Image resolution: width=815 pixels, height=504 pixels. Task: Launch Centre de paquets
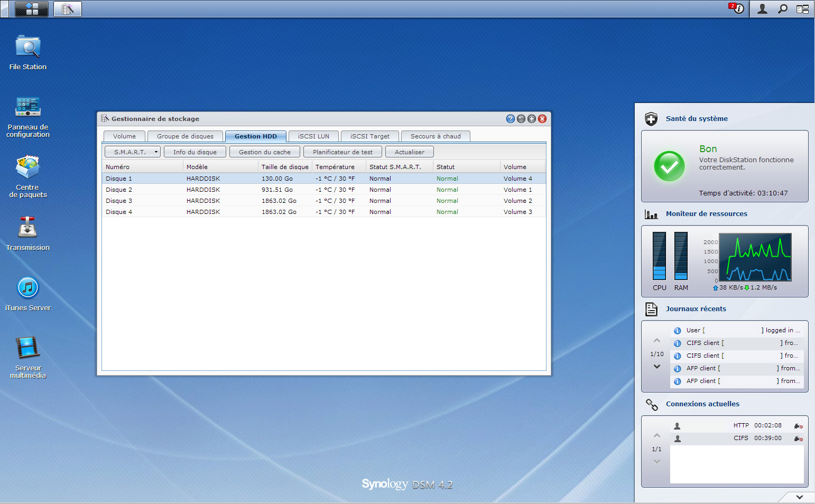27,168
